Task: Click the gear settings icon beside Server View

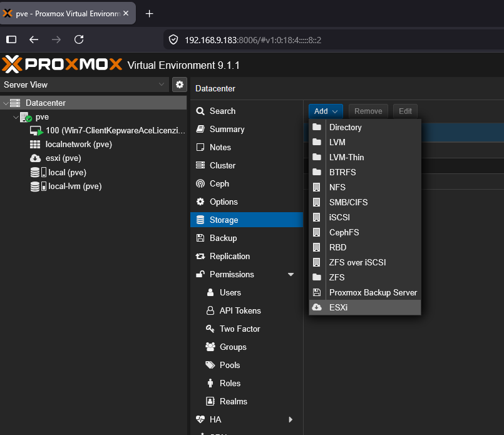Action: (x=179, y=84)
